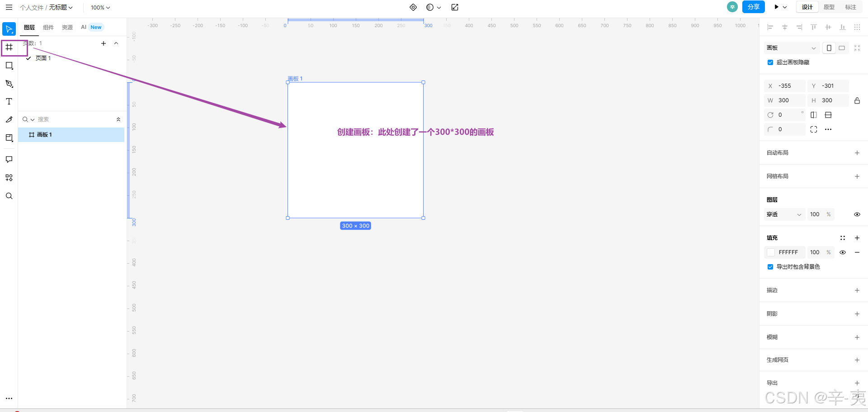Open the 画板 preset dropdown

791,48
